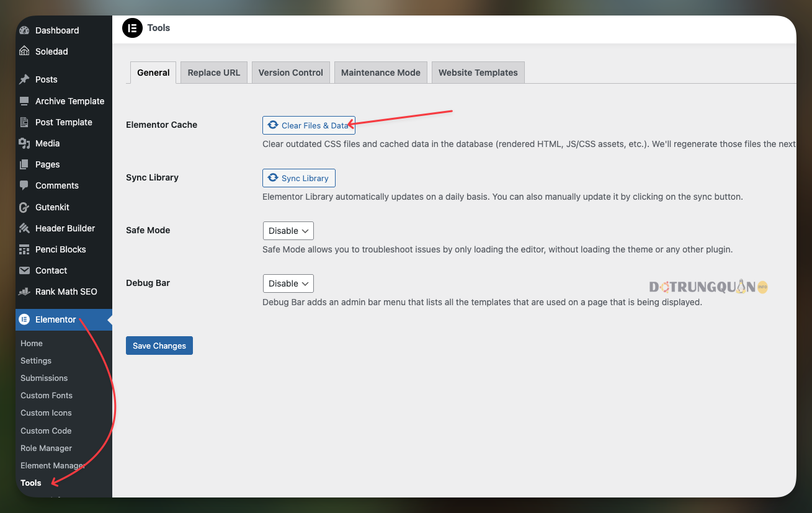Click the Contact envelope icon
Image resolution: width=812 pixels, height=513 pixels.
point(24,270)
